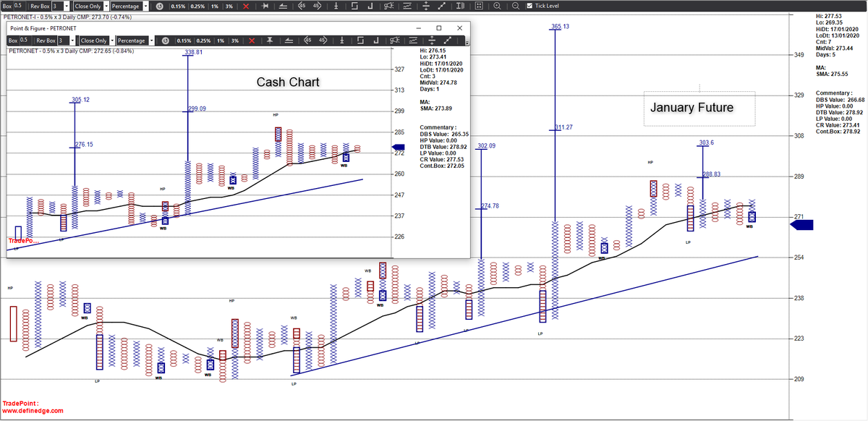The width and height of the screenshot is (868, 421).
Task: Open the Rev Box dropdown in PETRONET popup
Action: [72, 41]
